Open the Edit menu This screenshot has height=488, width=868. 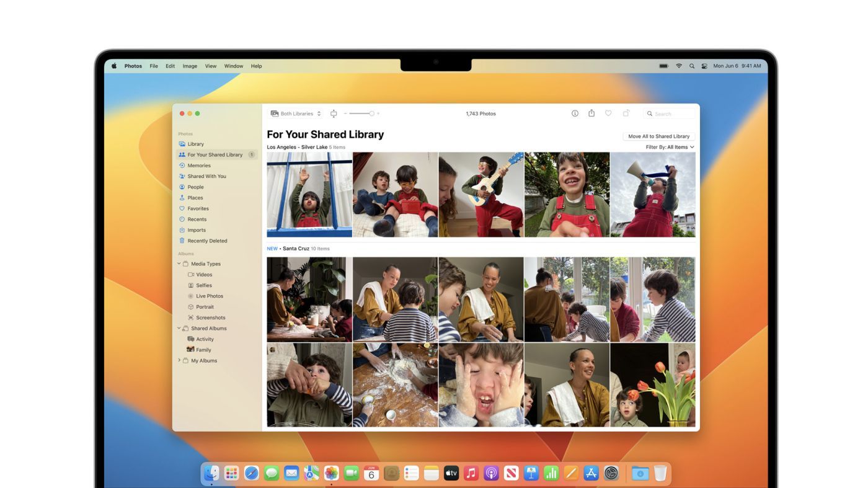(170, 66)
